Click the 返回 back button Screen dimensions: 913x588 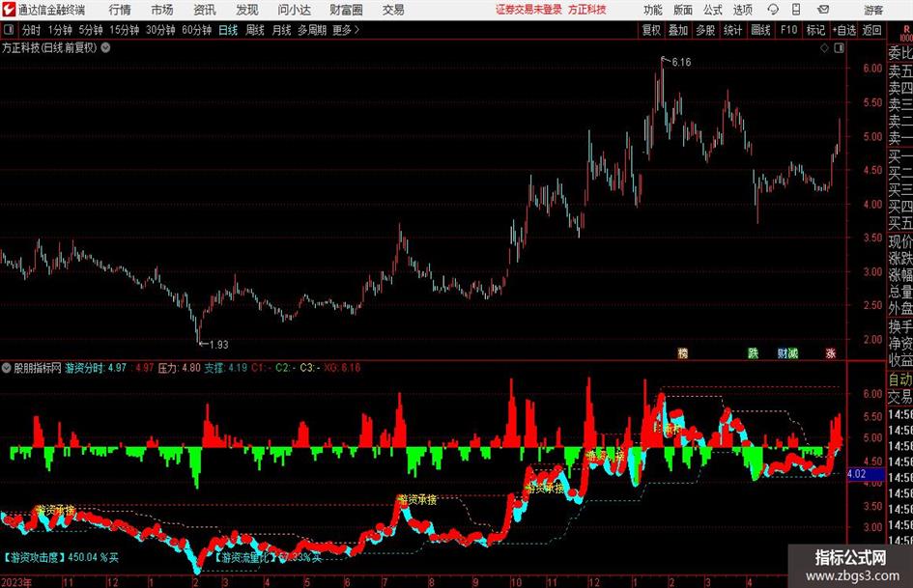click(871, 30)
